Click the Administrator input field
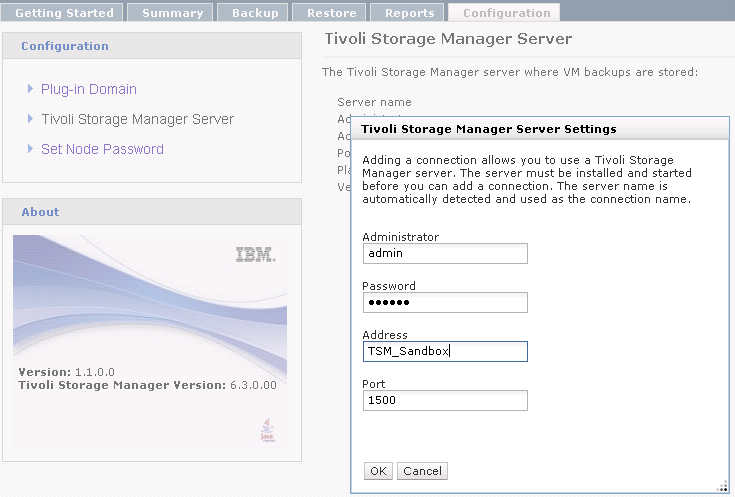Image resolution: width=735 pixels, height=497 pixels. [x=444, y=254]
